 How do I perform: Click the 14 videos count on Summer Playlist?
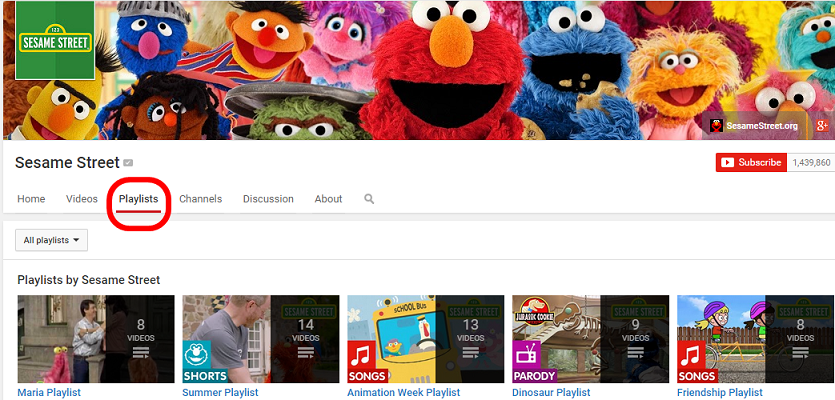click(306, 329)
